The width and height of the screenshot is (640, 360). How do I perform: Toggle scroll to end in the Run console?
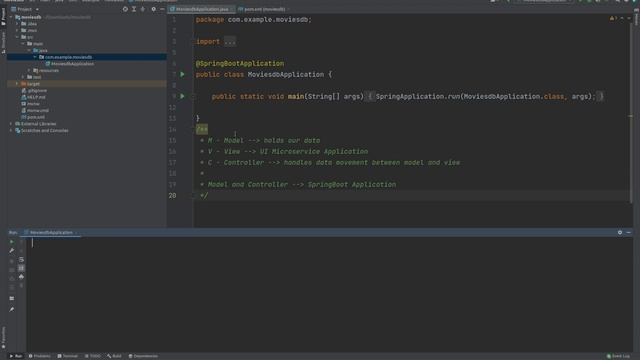[21, 268]
